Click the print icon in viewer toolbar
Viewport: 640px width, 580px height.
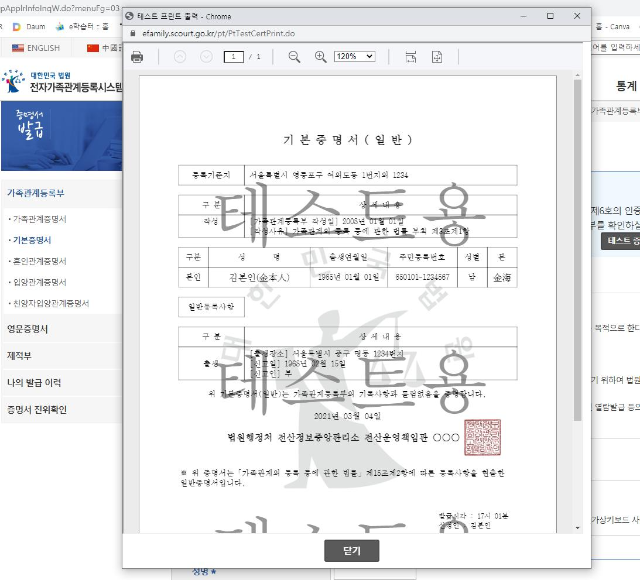[137, 57]
